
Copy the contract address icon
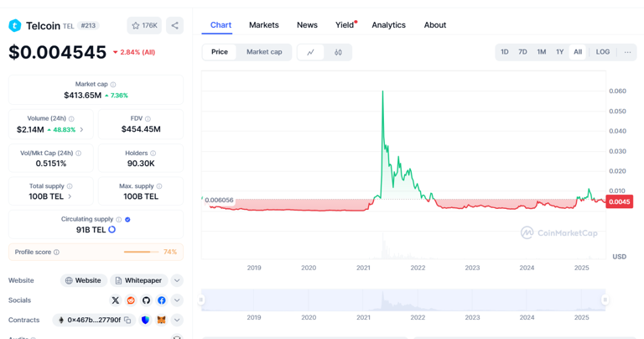[127, 320]
